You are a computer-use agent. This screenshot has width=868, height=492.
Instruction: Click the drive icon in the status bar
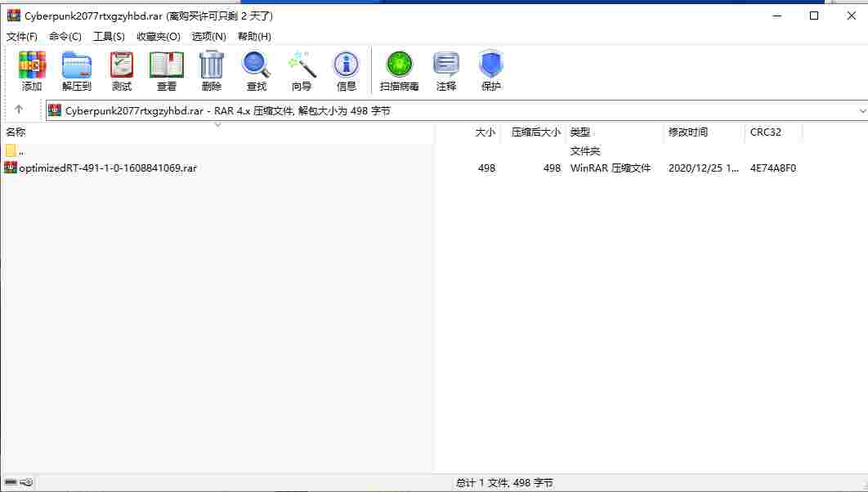pyautogui.click(x=11, y=482)
